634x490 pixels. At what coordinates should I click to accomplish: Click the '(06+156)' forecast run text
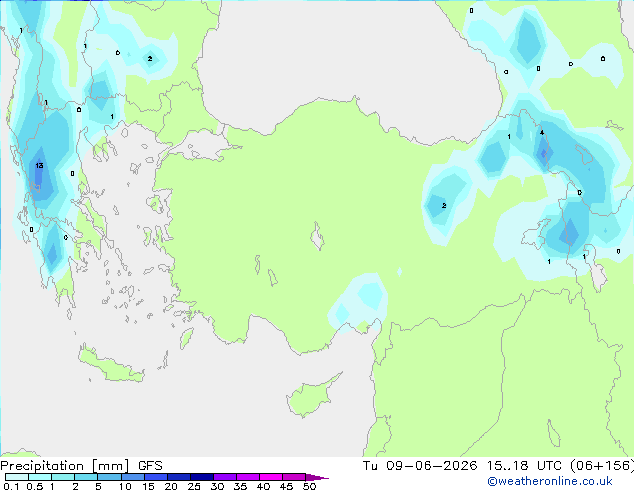tap(602, 466)
